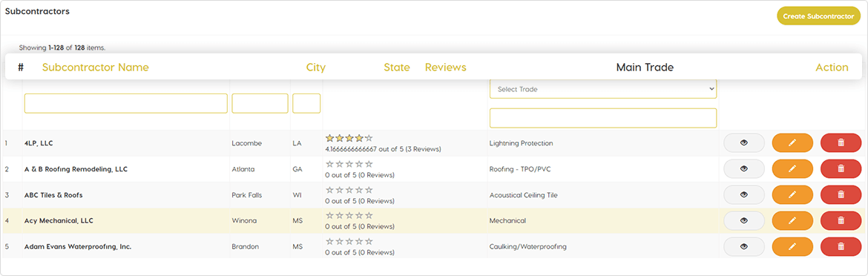Open the Select Trade dropdown
This screenshot has height=276, width=868.
(x=603, y=89)
